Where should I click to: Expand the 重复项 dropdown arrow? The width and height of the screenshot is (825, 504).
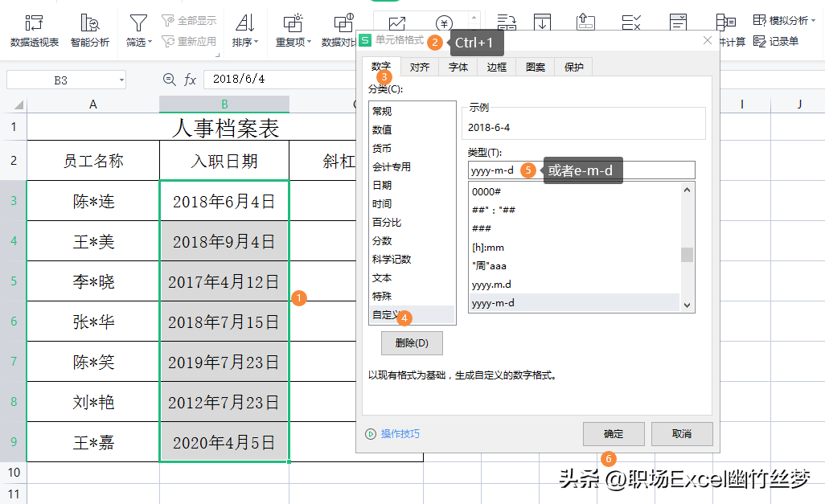pyautogui.click(x=310, y=42)
